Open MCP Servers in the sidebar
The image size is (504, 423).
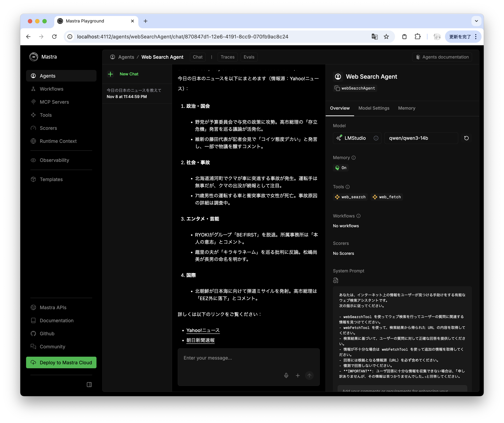(54, 102)
